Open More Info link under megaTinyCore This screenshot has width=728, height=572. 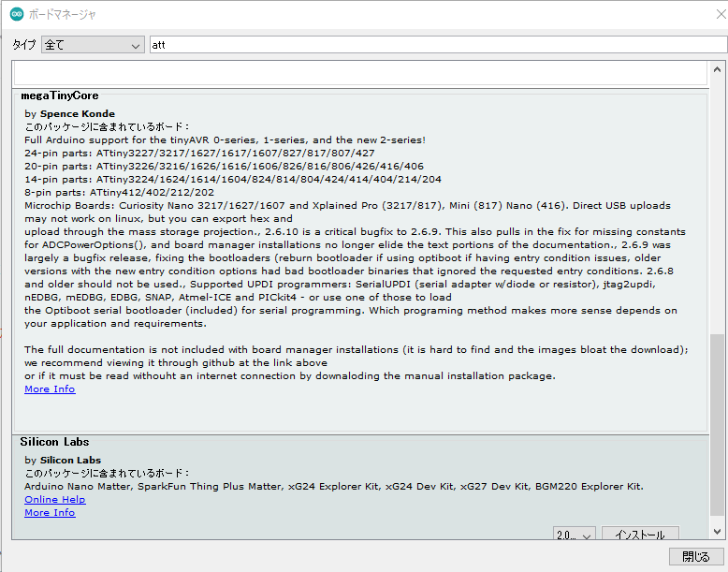50,389
